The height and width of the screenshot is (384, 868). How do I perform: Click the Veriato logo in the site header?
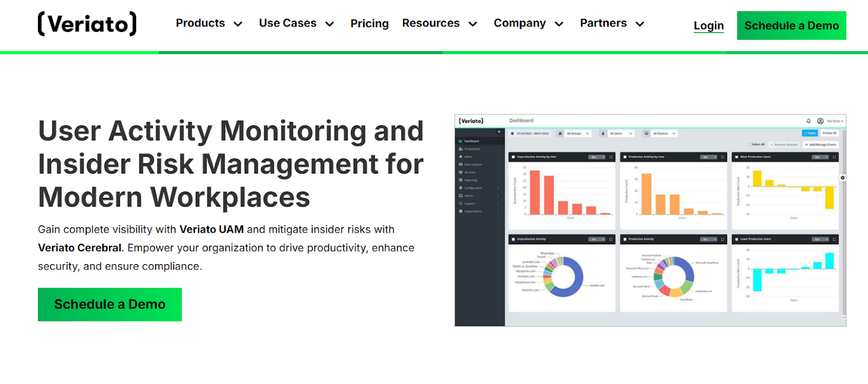tap(87, 24)
